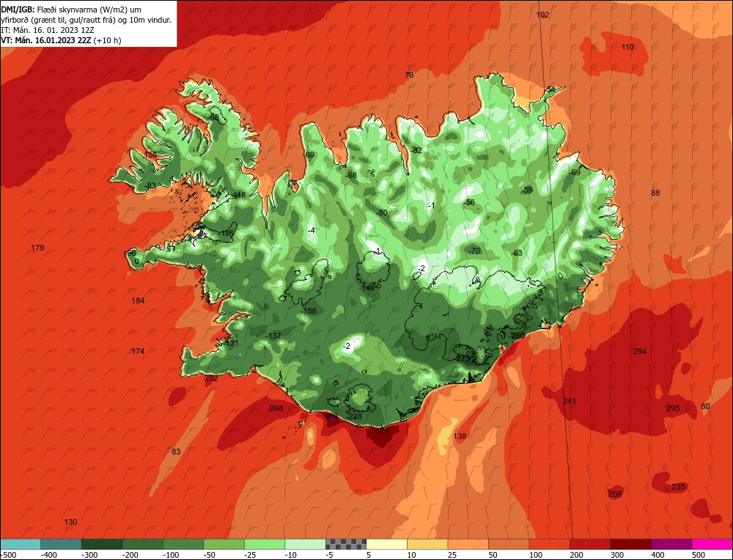Click the value '235'

pyautogui.click(x=678, y=487)
